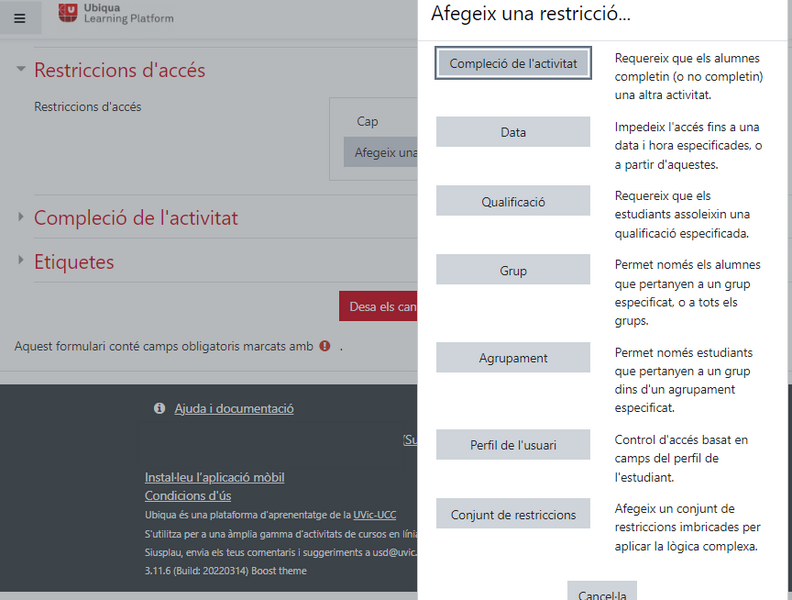This screenshot has width=792, height=600.
Task: Click the Etiquetes red heading
Action: pos(74,262)
